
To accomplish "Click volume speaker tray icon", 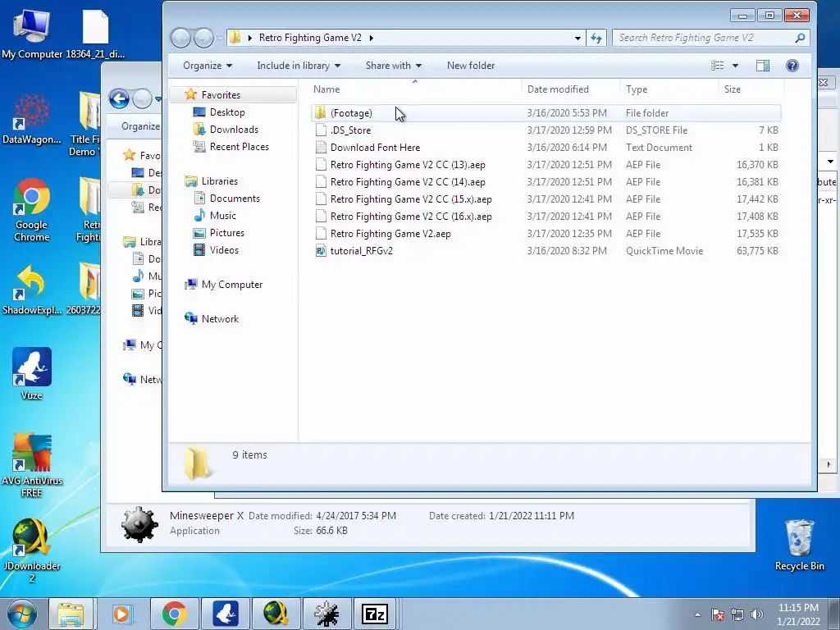I will 757,614.
